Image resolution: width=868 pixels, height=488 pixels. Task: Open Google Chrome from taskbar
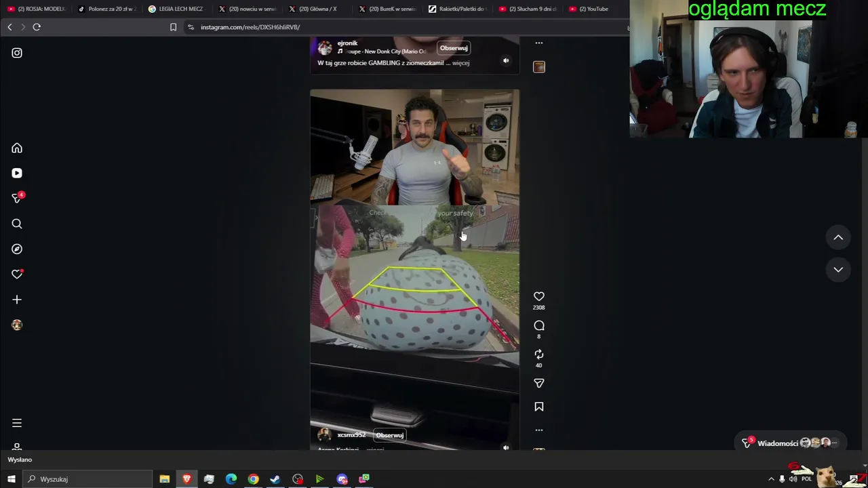point(253,479)
